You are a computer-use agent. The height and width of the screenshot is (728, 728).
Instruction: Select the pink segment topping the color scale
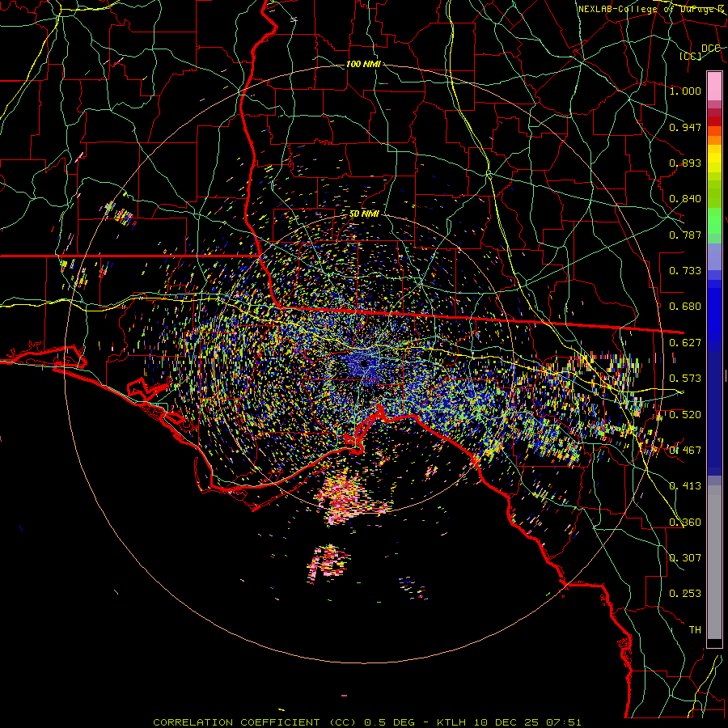coord(714,87)
